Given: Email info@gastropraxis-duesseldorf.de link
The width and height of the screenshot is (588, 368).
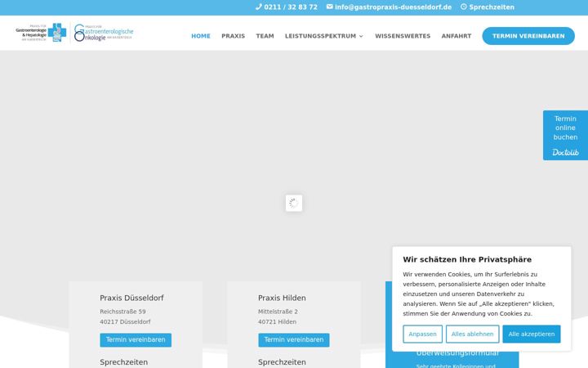Looking at the screenshot, I should (393, 7).
